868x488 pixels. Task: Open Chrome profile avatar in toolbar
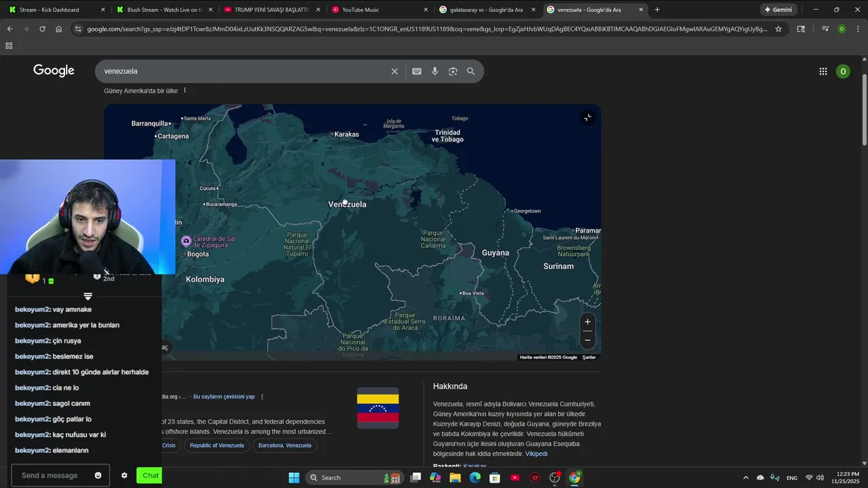842,29
